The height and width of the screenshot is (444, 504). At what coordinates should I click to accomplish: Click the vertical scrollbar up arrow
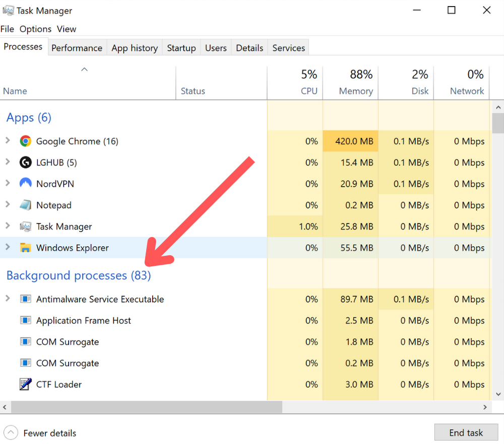[498, 107]
